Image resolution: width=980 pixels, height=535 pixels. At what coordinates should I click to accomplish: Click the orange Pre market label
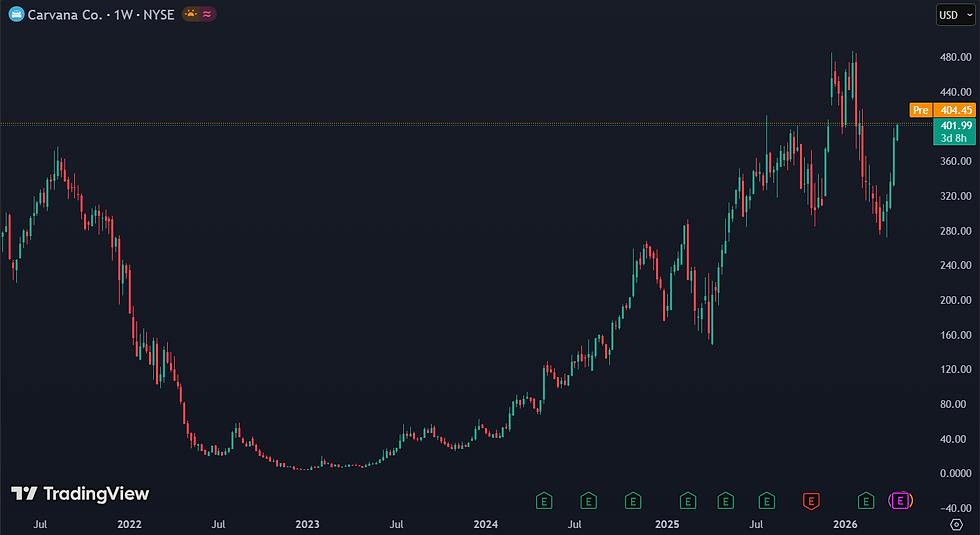click(x=920, y=110)
